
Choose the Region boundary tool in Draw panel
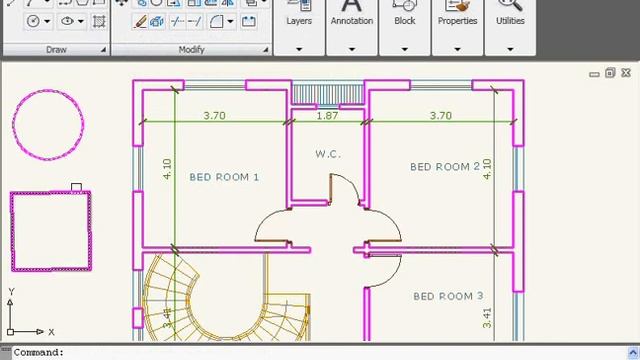coord(99,21)
